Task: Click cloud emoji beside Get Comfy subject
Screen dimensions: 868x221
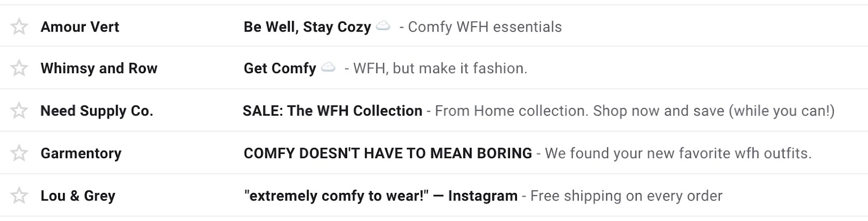Action: tap(328, 68)
